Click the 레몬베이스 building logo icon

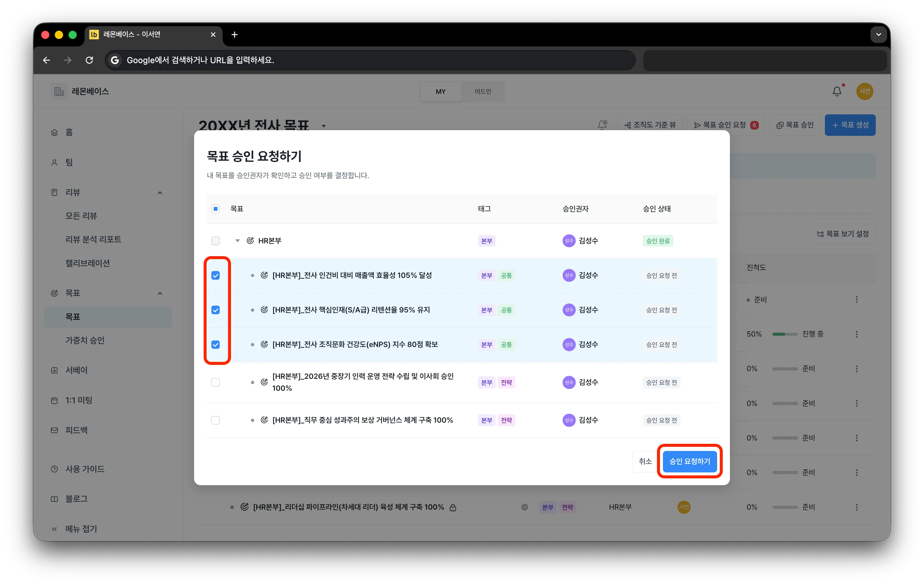(59, 91)
